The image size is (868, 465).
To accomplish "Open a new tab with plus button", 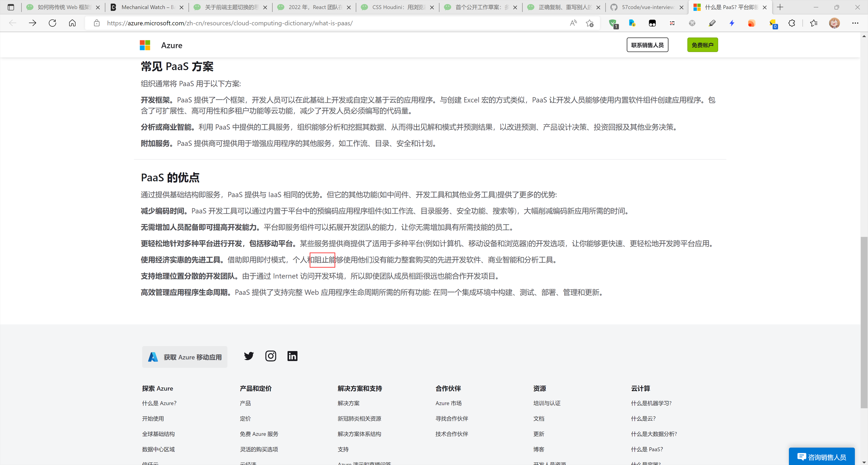I will click(780, 7).
